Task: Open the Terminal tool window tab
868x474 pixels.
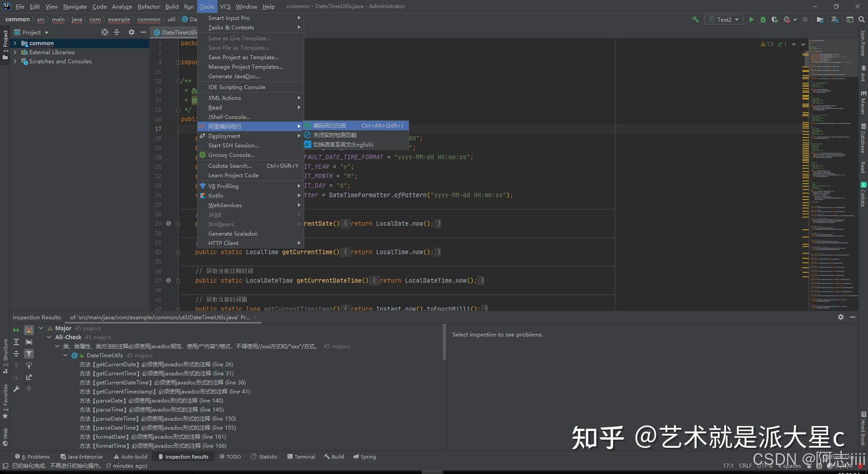Action: 301,457
